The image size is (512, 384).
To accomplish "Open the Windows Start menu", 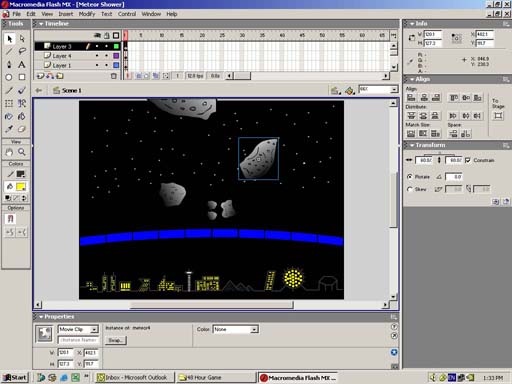I will tap(15, 377).
